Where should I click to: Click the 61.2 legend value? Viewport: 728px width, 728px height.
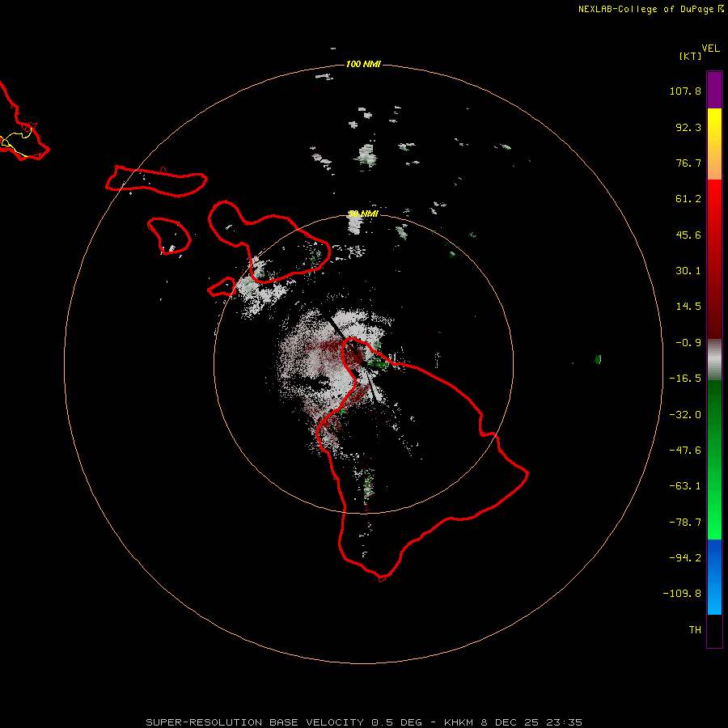[688, 199]
